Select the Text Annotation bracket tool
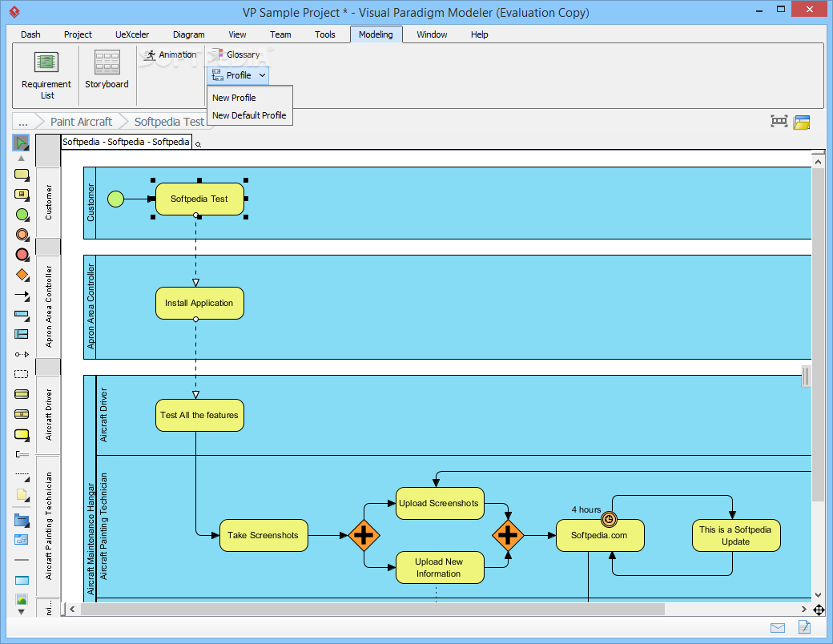This screenshot has width=833, height=644. pyautogui.click(x=22, y=454)
